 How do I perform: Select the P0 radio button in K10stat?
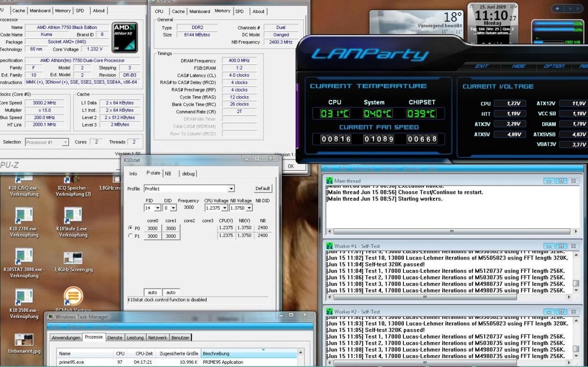130,228
